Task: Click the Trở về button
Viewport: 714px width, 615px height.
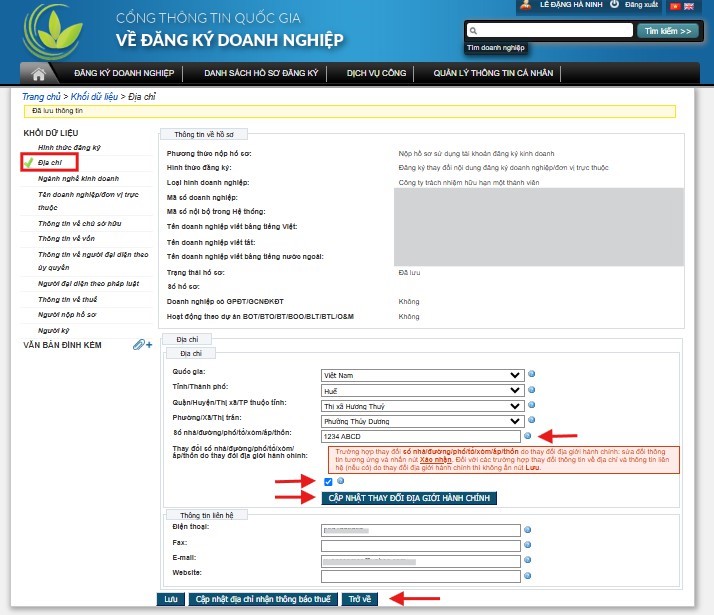Action: tap(359, 599)
